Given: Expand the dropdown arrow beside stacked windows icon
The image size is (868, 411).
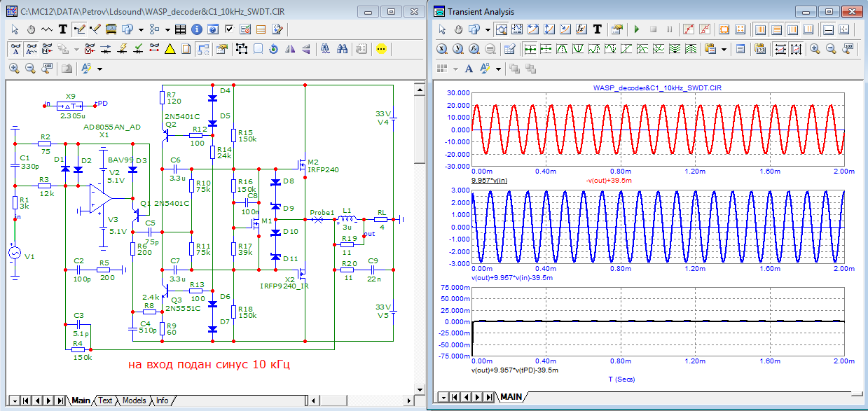Looking at the screenshot, I should pos(141,29).
